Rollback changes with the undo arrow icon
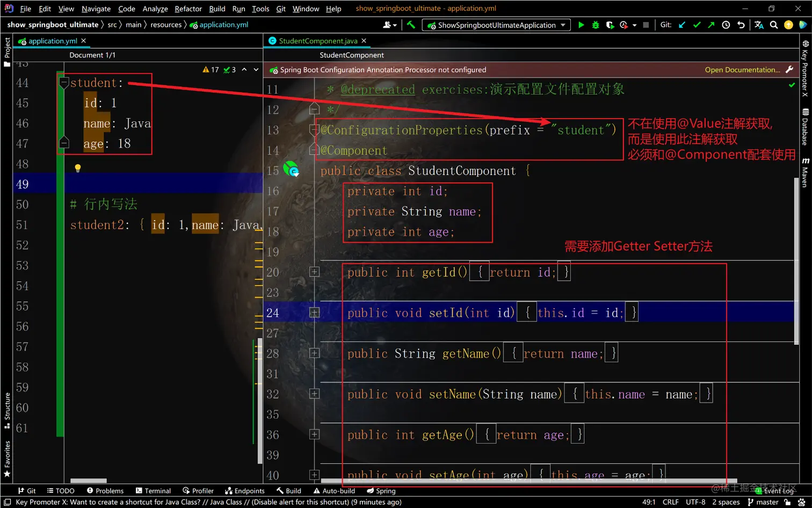Image resolution: width=812 pixels, height=508 pixels. click(x=741, y=25)
